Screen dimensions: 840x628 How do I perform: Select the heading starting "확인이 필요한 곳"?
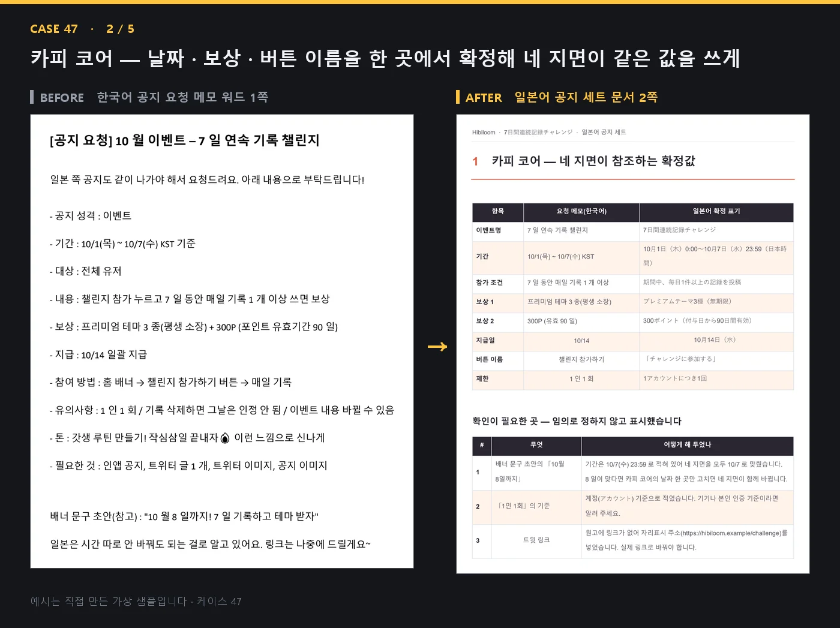pyautogui.click(x=577, y=421)
